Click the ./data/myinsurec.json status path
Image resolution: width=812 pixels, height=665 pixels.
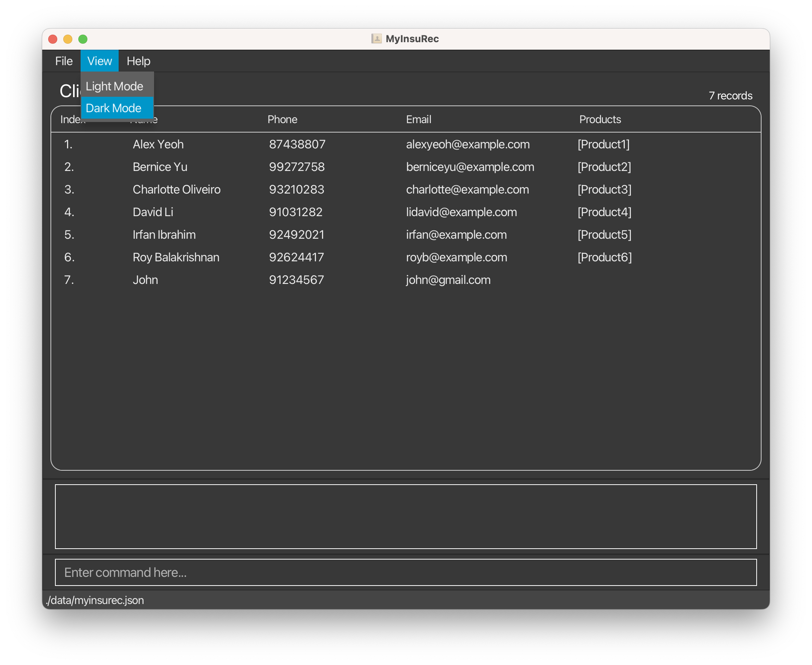(x=95, y=600)
